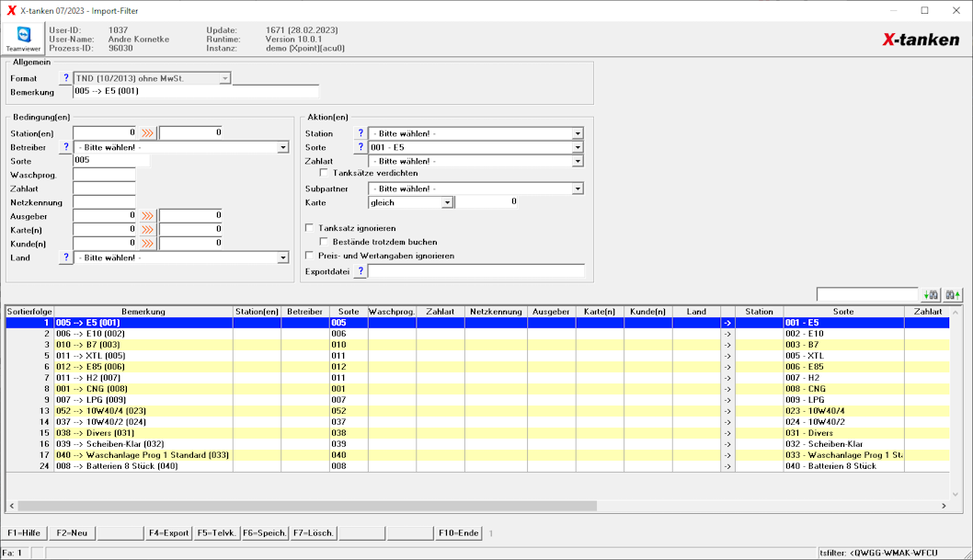
Task: Click the orange range arrows for Kunde(n)
Action: [x=147, y=244]
